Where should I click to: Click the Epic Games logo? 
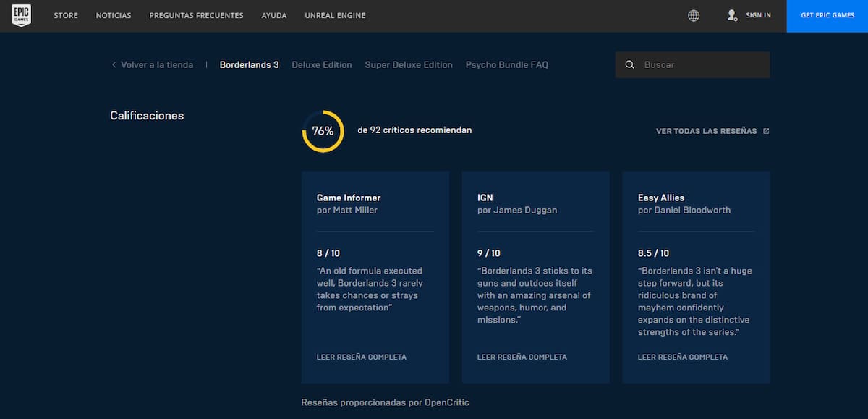tap(21, 15)
